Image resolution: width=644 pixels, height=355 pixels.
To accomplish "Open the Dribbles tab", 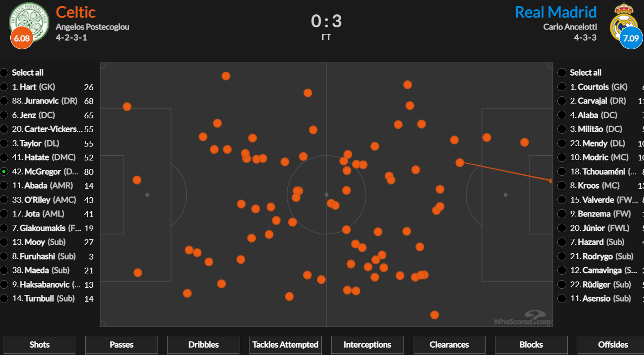I will 204,345.
